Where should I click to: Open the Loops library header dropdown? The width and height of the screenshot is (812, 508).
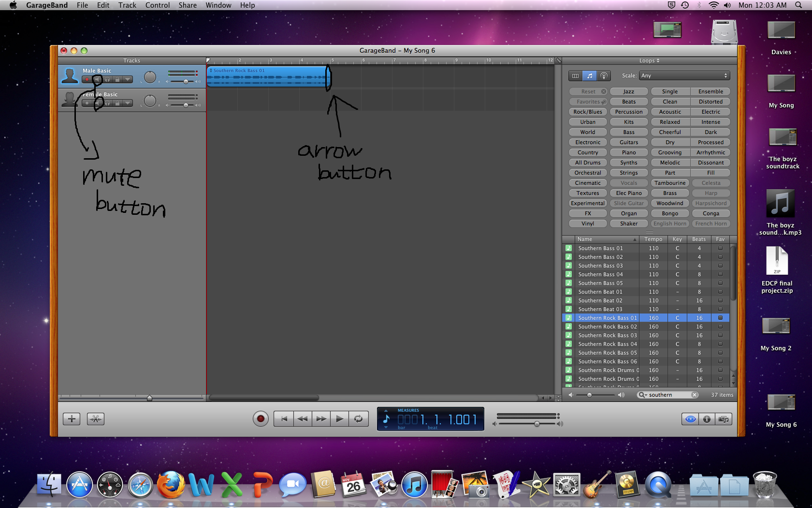pyautogui.click(x=649, y=61)
